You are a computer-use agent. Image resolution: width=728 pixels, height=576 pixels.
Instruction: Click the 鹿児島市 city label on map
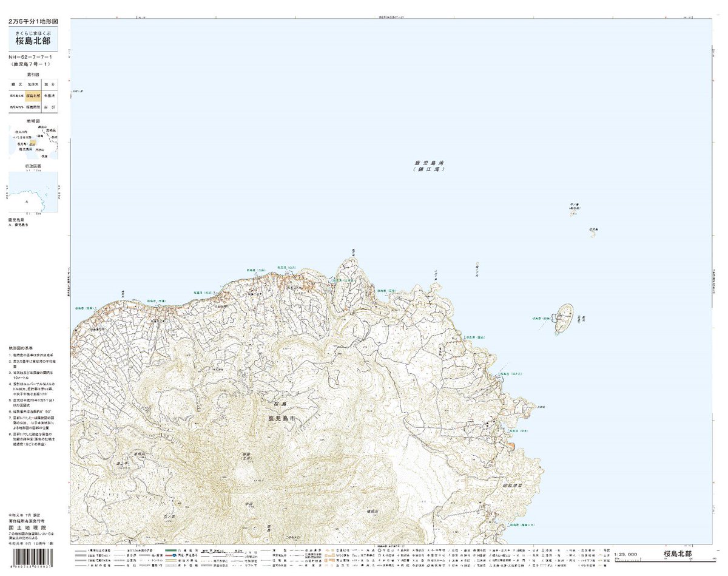click(x=281, y=418)
